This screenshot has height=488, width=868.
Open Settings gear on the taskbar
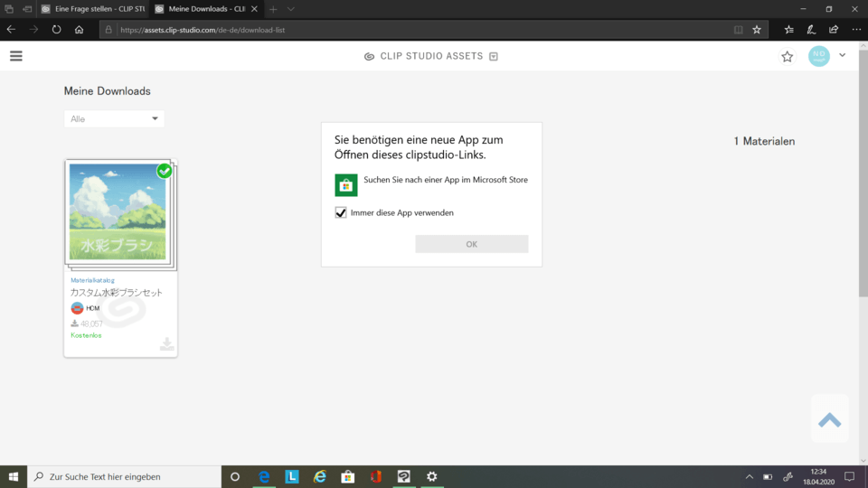click(x=432, y=476)
